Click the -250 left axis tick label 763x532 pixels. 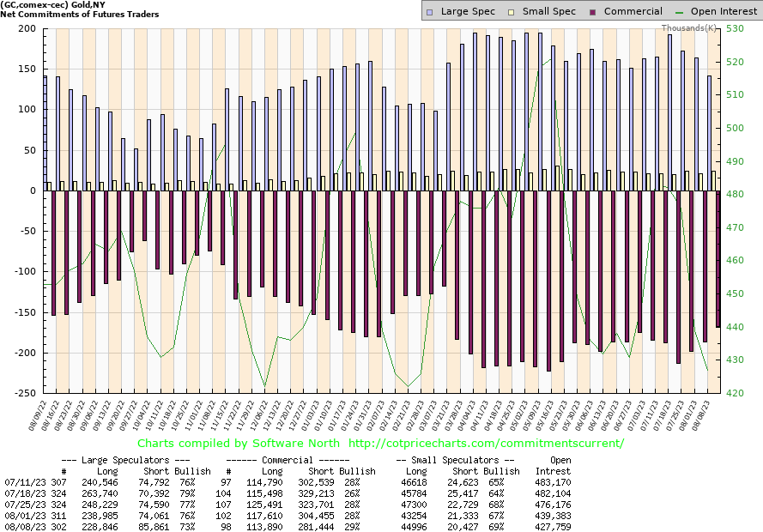[21, 393]
